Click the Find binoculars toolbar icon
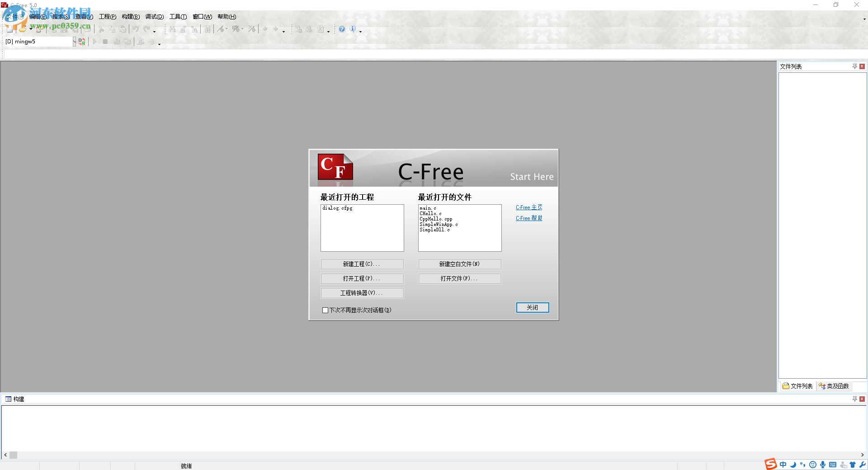 pyautogui.click(x=171, y=29)
